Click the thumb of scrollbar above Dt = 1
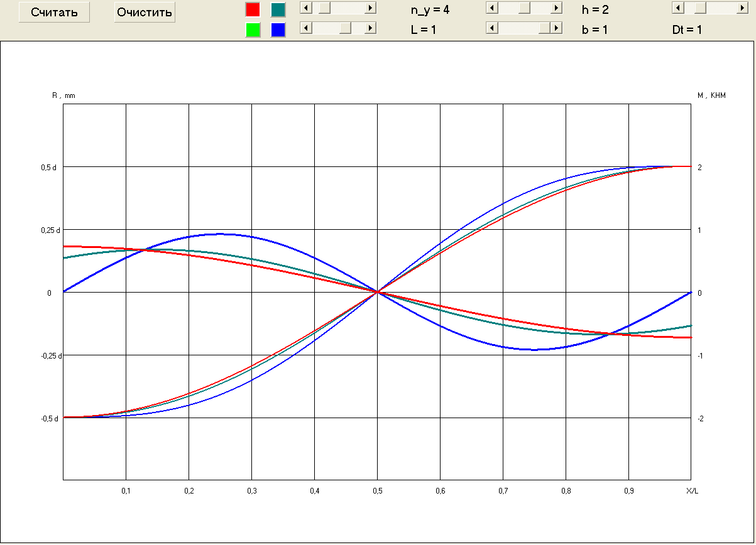 pos(699,8)
